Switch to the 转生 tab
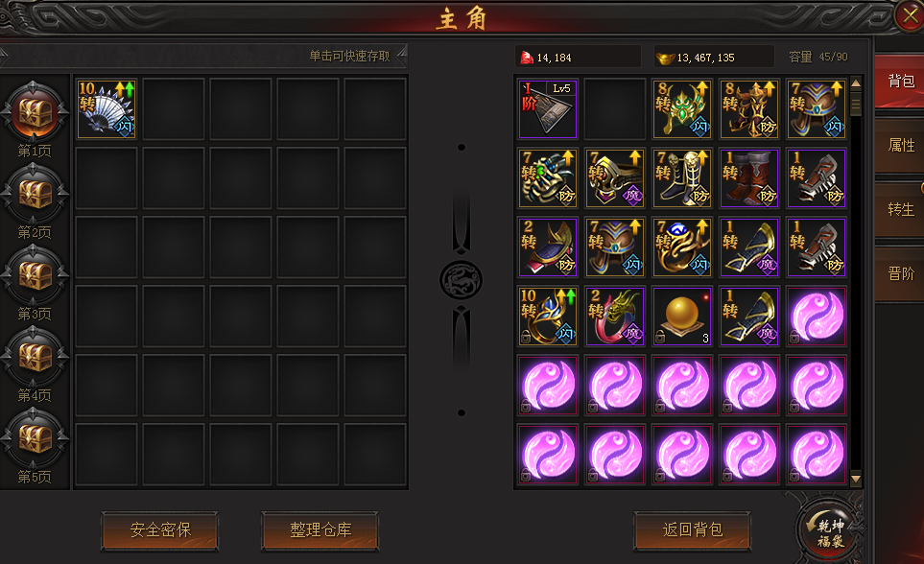Screen dimensions: 924x564 pyautogui.click(x=901, y=210)
